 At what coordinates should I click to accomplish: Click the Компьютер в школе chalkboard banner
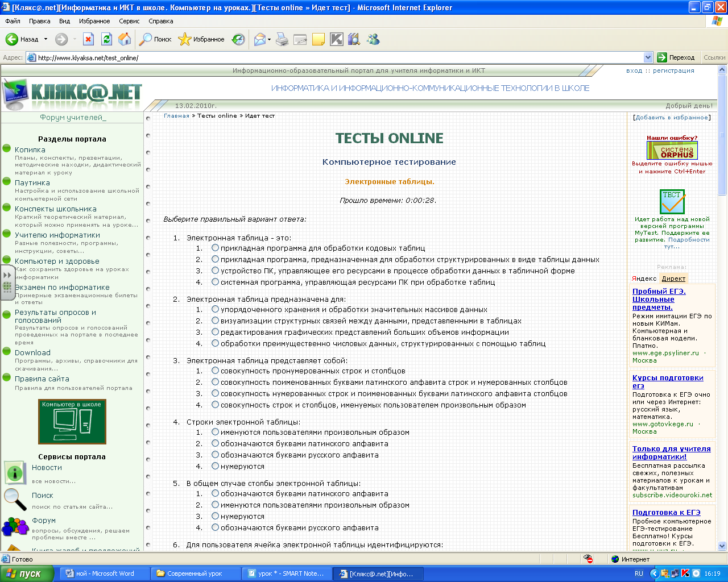click(72, 422)
